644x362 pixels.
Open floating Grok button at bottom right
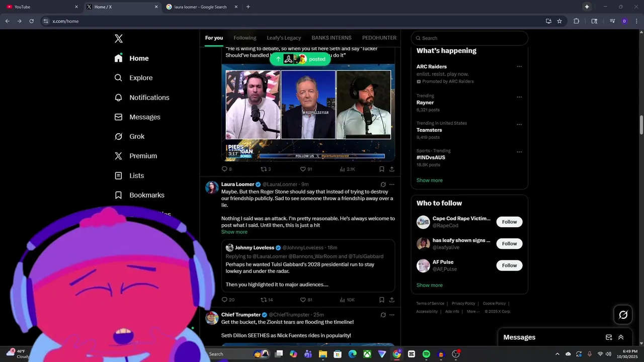tap(623, 315)
